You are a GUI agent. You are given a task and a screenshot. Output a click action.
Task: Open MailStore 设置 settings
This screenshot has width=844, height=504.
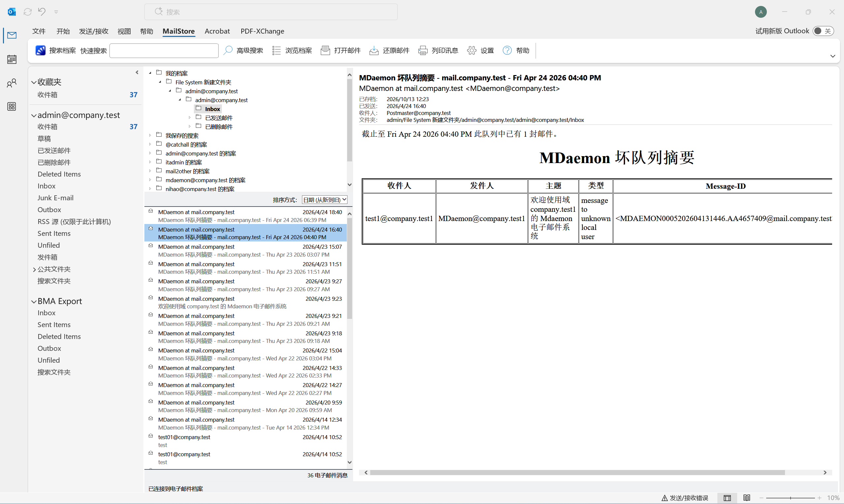click(480, 50)
